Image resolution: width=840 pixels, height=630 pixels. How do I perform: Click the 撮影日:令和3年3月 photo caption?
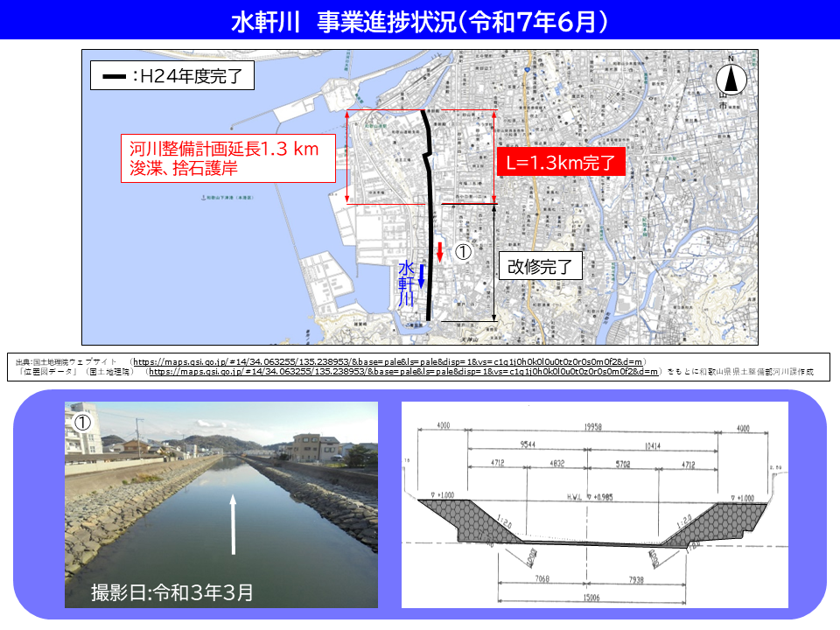point(172,592)
